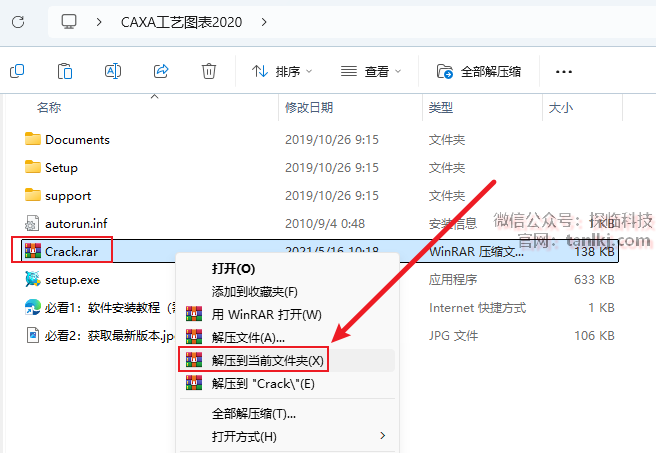Viewport: 656px width, 453px height.
Task: Sort by 名称 column header
Action: click(x=49, y=107)
